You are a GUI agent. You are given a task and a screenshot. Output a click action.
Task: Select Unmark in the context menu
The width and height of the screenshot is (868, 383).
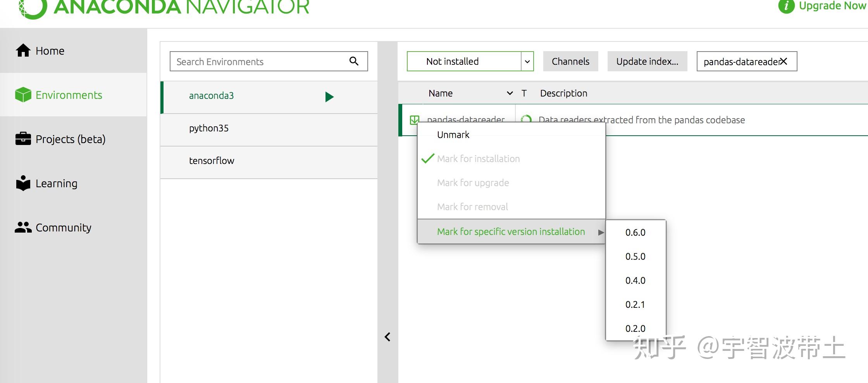pos(453,135)
